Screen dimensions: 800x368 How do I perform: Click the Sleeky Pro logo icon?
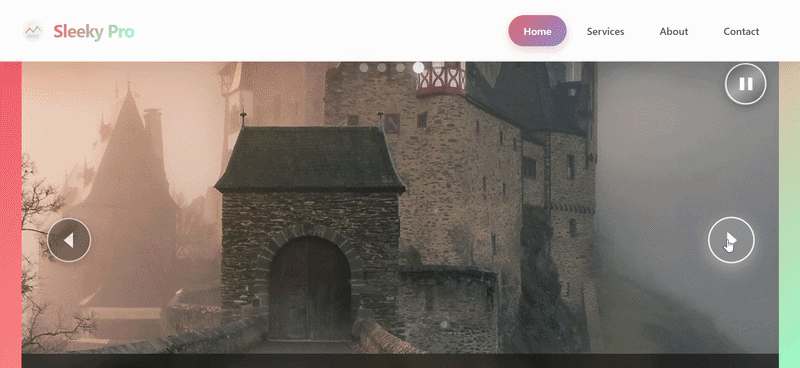click(33, 31)
